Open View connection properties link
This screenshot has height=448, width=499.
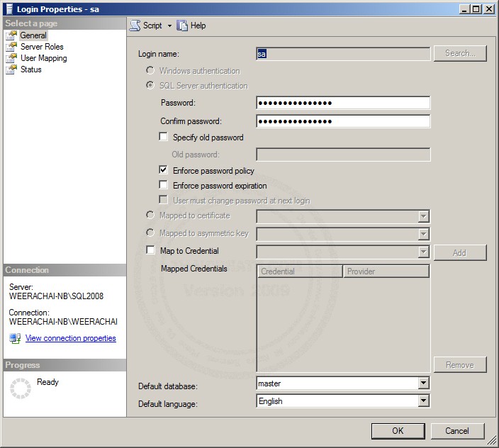pyautogui.click(x=71, y=338)
